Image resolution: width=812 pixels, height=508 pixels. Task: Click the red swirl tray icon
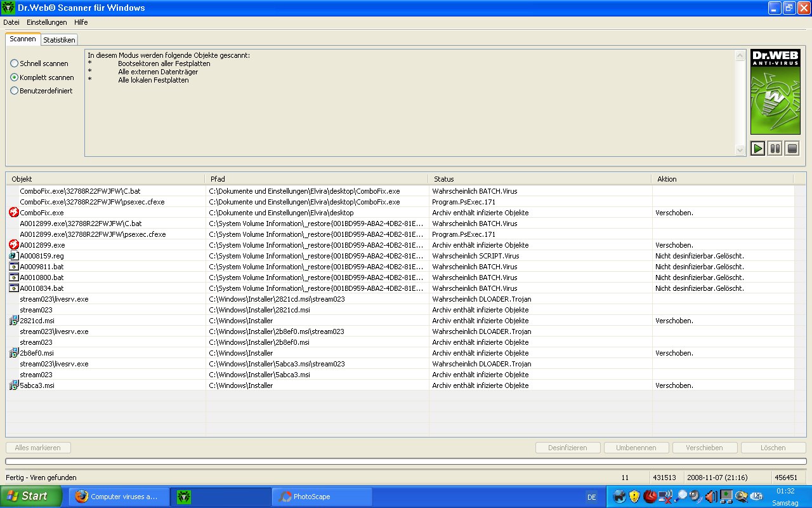click(x=650, y=497)
